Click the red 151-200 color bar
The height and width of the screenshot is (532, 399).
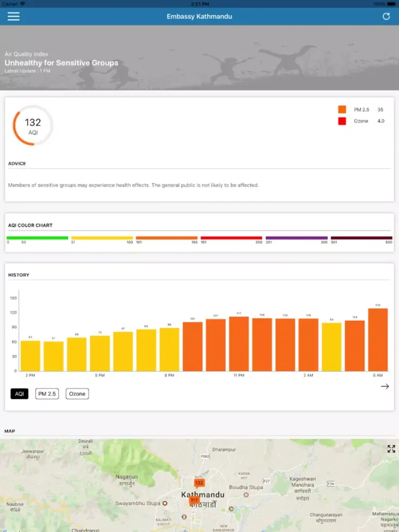[x=231, y=238]
